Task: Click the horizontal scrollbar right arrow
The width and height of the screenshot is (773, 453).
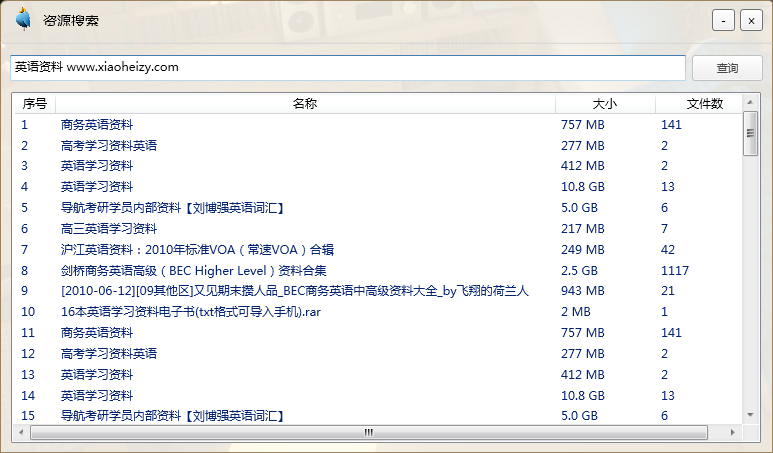Action: coord(735,432)
